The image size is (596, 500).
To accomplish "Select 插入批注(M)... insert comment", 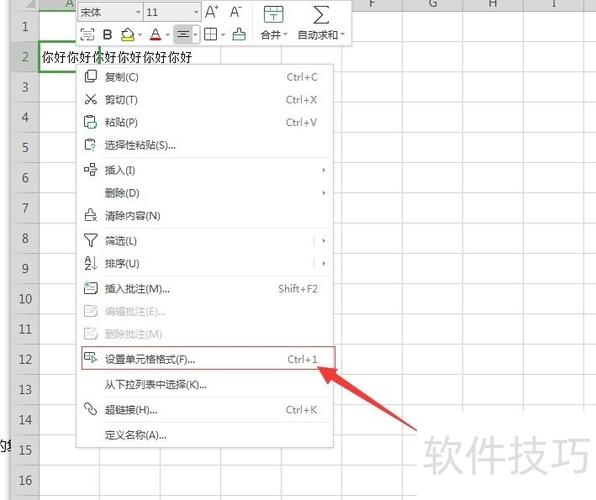I will pyautogui.click(x=205, y=289).
